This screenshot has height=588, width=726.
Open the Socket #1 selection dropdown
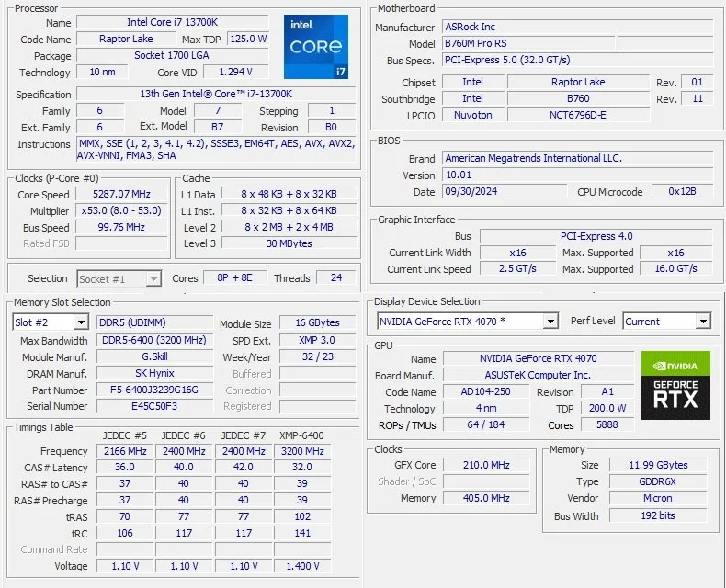(119, 278)
